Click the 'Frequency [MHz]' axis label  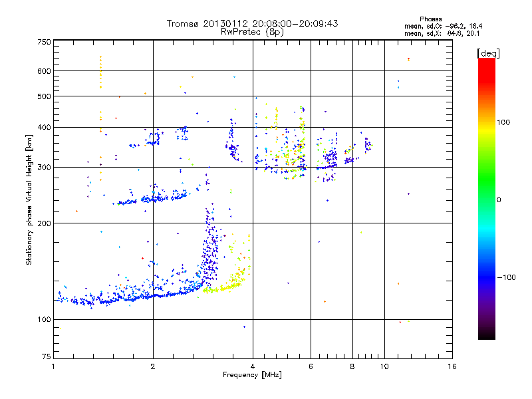[x=252, y=375]
